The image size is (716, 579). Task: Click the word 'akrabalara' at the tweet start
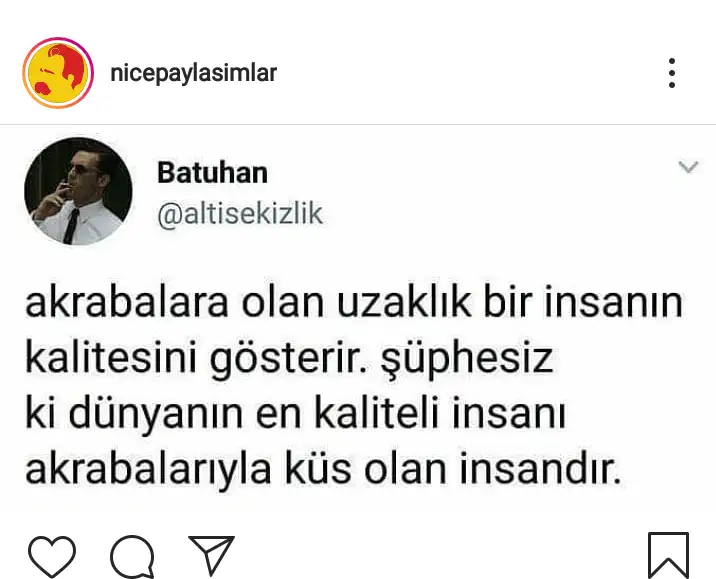[126, 302]
